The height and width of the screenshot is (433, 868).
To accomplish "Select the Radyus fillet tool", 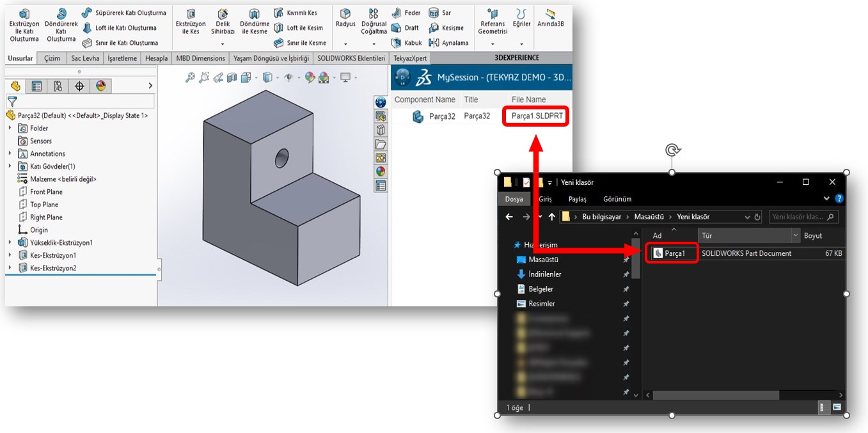I will 345,18.
